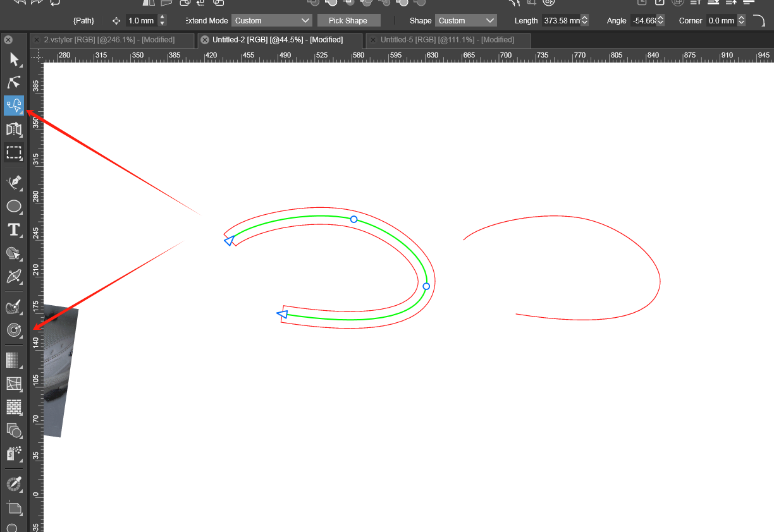
Task: Adjust the Angle value stepper
Action: coord(661,21)
